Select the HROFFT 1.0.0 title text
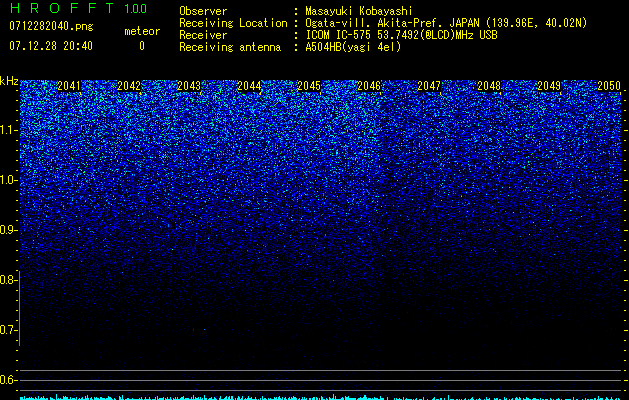Screen dimensions: 629x400 (78, 8)
